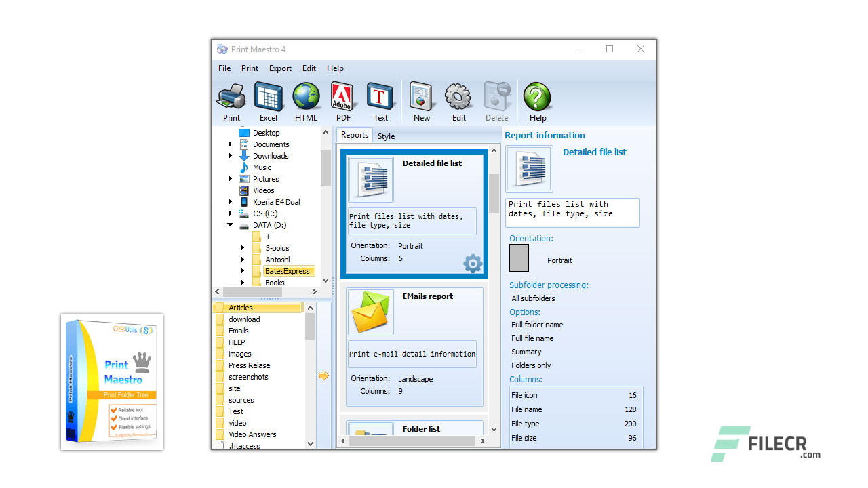Expand the Antoshl folder node
Viewport: 868px width, 488px height.
[x=242, y=260]
